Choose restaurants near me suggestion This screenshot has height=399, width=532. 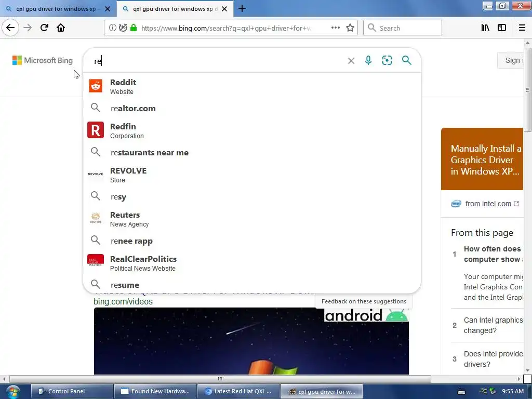pos(252,153)
